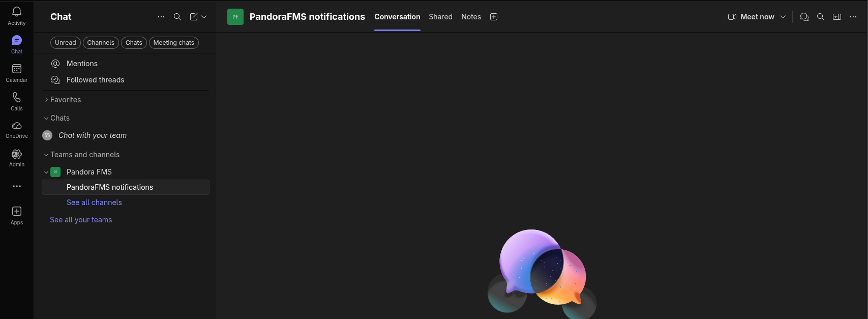Open Chat pane more options ellipsis
The image size is (868, 319).
click(x=161, y=17)
